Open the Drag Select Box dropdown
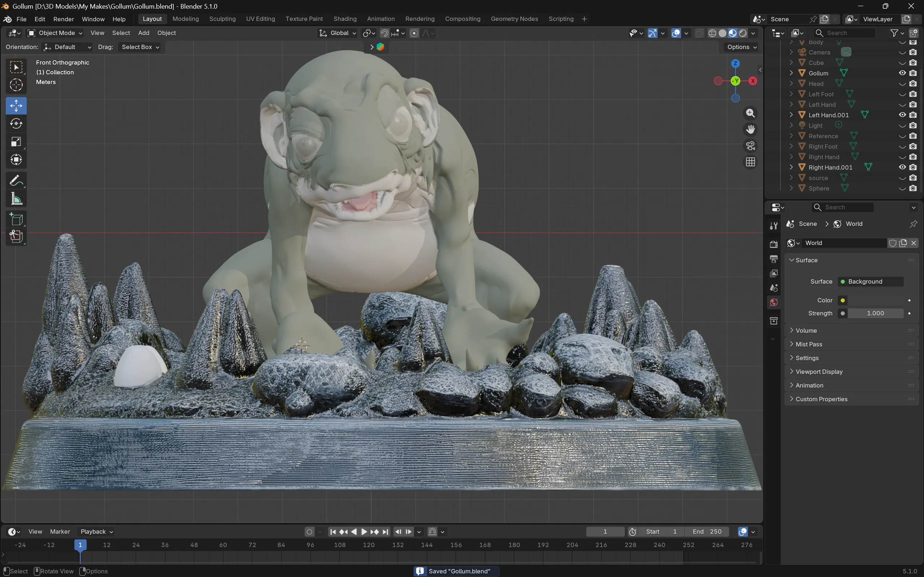 click(140, 47)
